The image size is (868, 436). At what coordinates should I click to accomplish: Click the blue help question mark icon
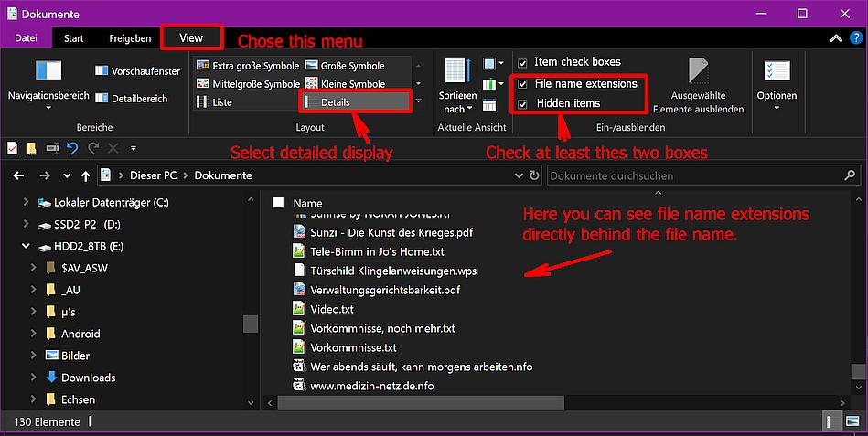point(854,38)
